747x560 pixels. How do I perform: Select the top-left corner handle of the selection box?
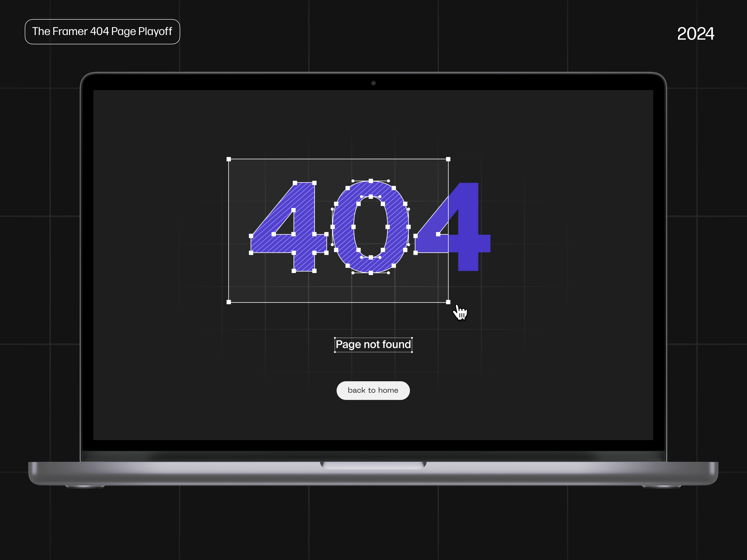click(x=229, y=159)
